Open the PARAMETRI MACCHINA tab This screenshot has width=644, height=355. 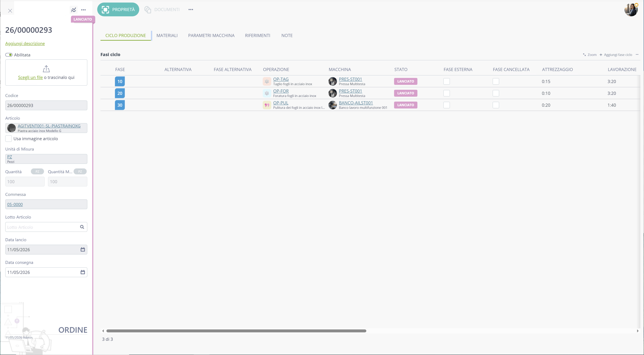tap(211, 35)
